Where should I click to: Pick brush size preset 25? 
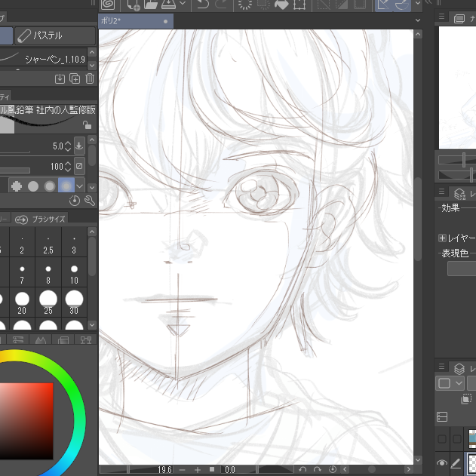click(48, 302)
